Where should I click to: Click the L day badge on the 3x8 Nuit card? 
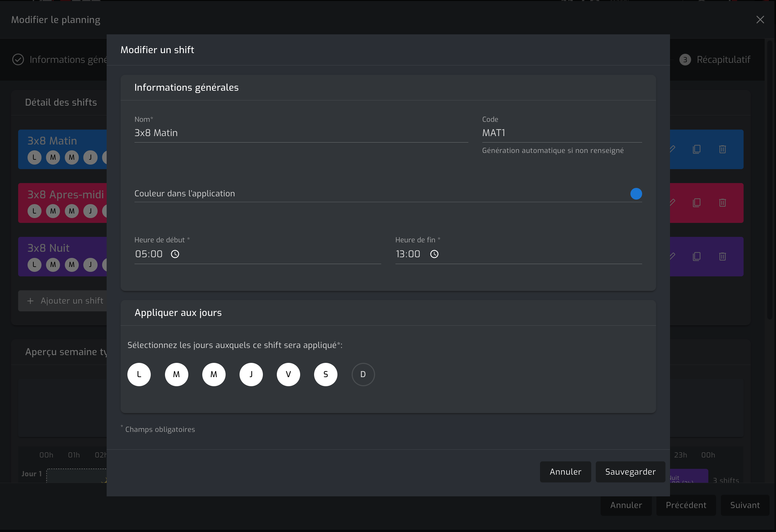coord(34,265)
